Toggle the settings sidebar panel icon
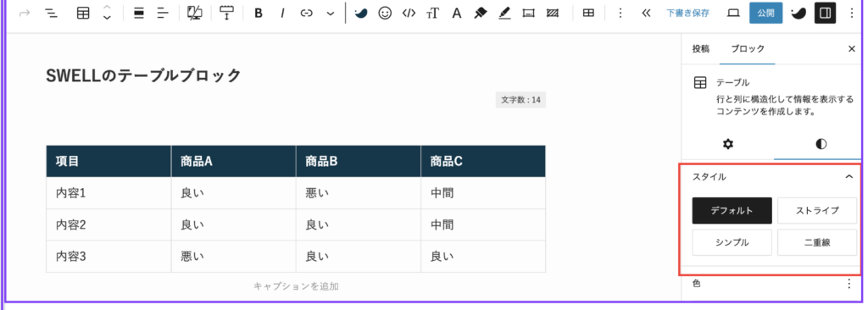Screen dimensions: 868x310 [825, 14]
